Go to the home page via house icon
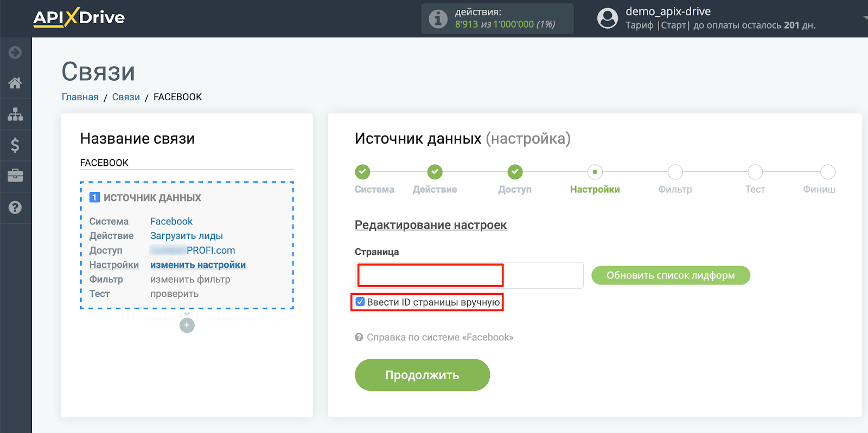The width and height of the screenshot is (868, 433). pyautogui.click(x=15, y=83)
